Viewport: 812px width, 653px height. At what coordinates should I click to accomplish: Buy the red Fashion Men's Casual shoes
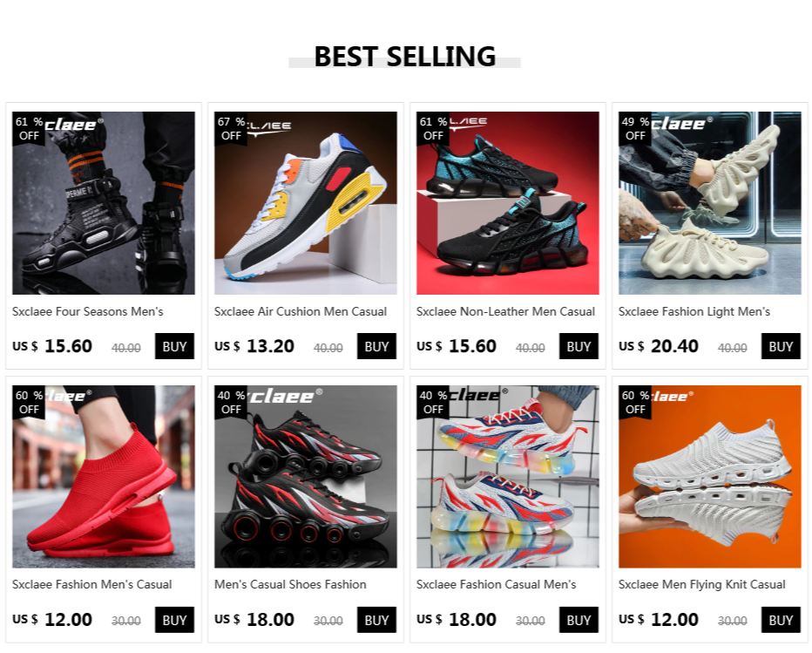[x=174, y=620]
